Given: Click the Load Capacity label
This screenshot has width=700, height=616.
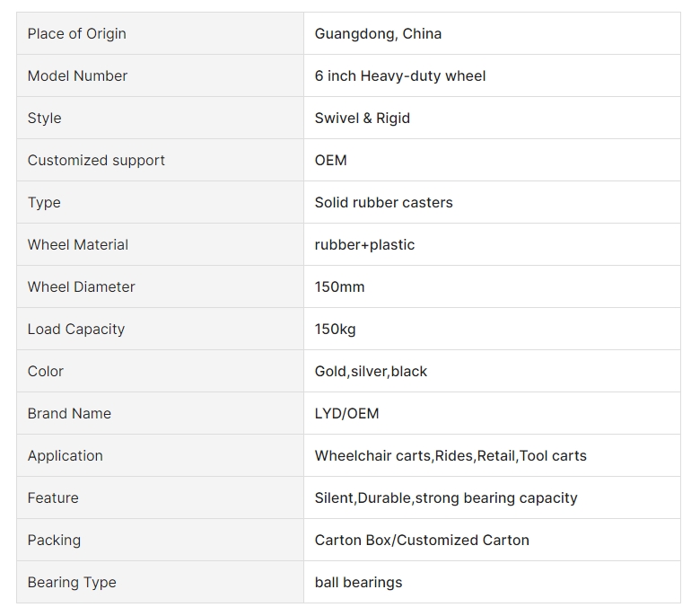Looking at the screenshot, I should click(76, 330).
